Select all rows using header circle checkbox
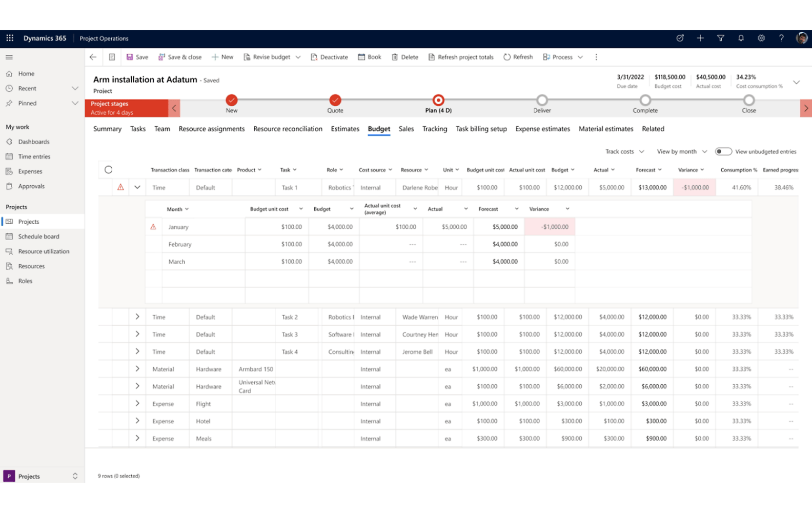812x513 pixels. click(108, 169)
